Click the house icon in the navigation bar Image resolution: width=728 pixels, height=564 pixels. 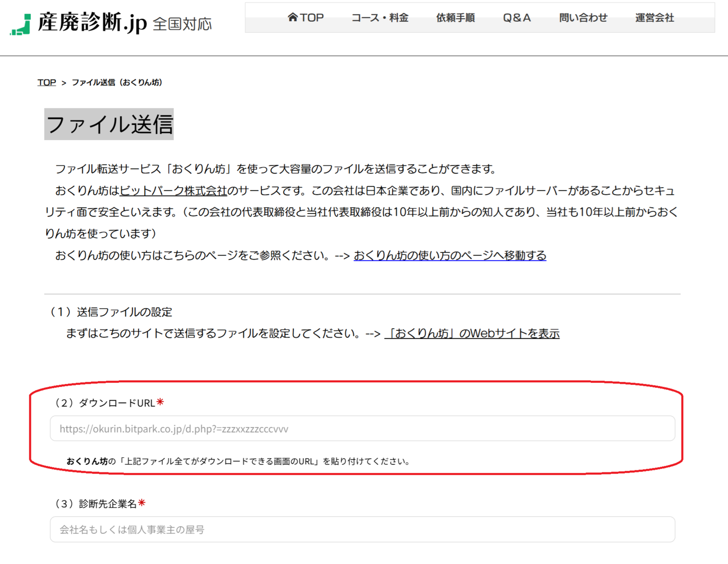tap(292, 18)
